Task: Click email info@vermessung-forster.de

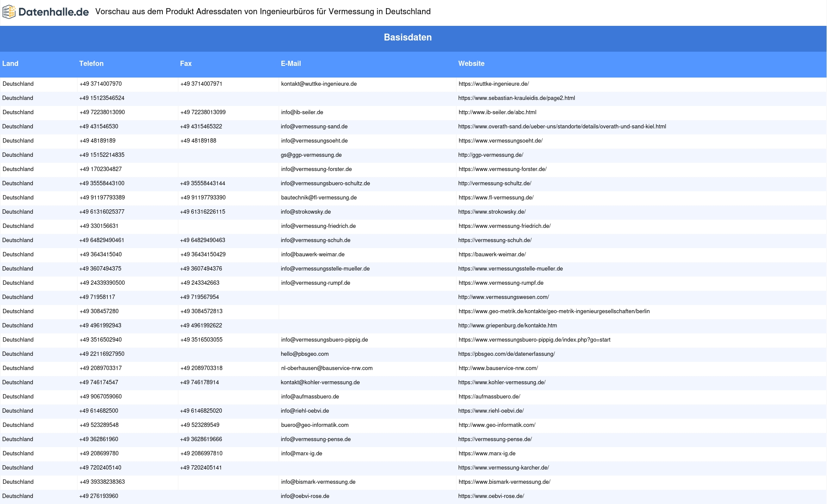Action: [317, 169]
